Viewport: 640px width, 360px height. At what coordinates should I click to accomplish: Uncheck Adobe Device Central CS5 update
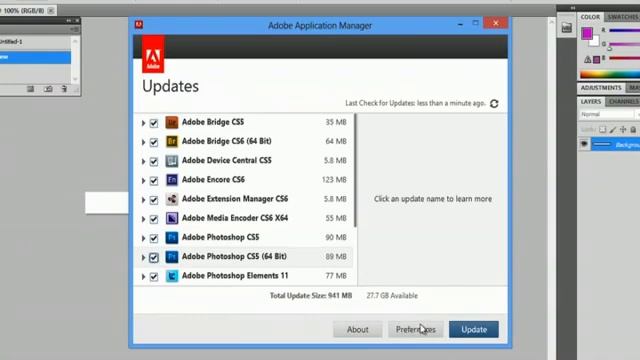pyautogui.click(x=153, y=161)
